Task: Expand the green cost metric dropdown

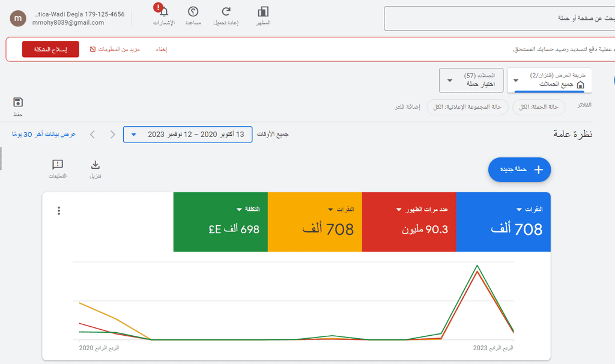Action: point(239,210)
